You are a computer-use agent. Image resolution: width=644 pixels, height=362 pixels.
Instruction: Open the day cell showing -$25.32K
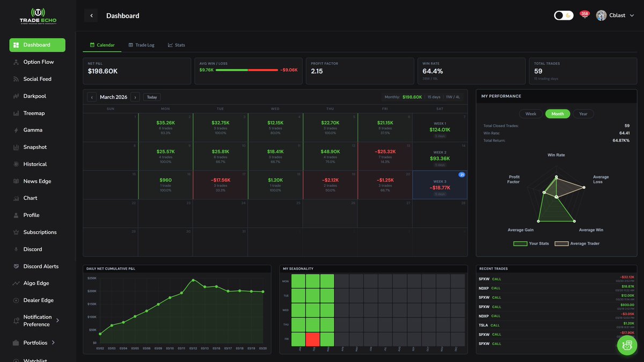[x=385, y=156]
